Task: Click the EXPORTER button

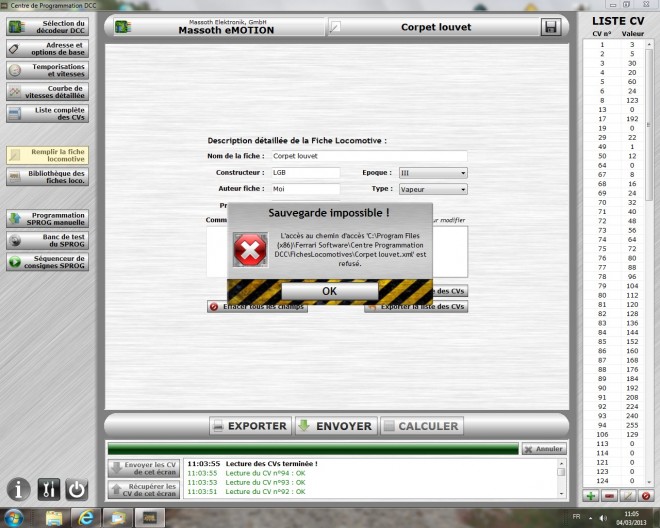Action: tap(250, 426)
